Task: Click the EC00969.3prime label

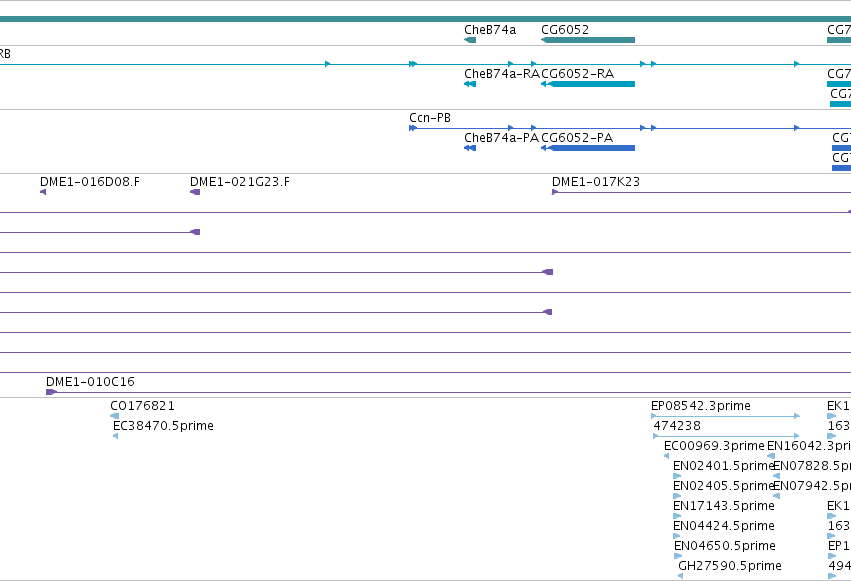Action: tap(714, 446)
